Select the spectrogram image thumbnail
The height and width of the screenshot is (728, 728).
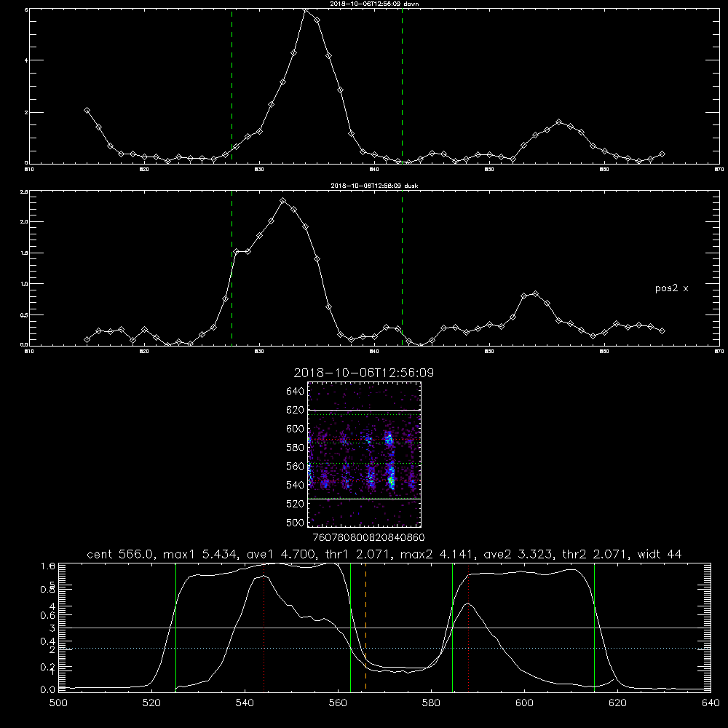pos(365,454)
